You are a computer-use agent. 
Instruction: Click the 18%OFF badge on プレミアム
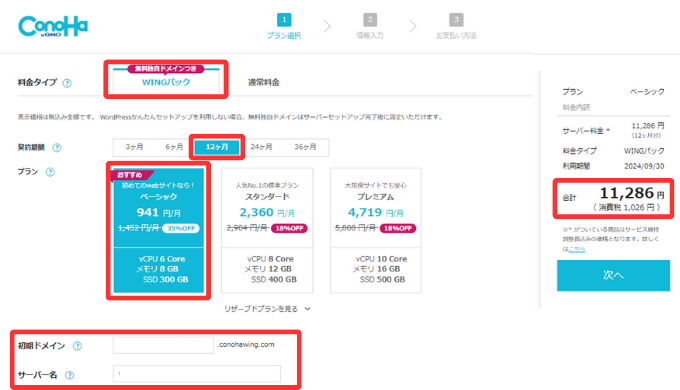tap(398, 228)
